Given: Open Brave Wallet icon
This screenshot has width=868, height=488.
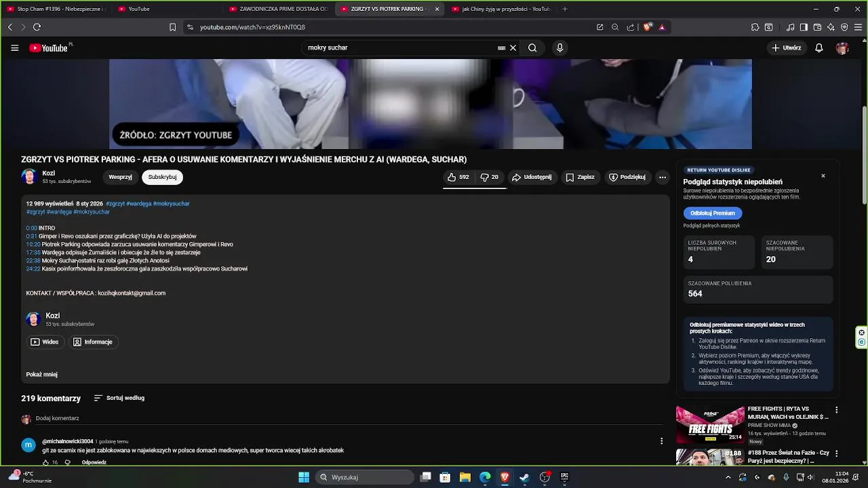Looking at the screenshot, I should [817, 27].
